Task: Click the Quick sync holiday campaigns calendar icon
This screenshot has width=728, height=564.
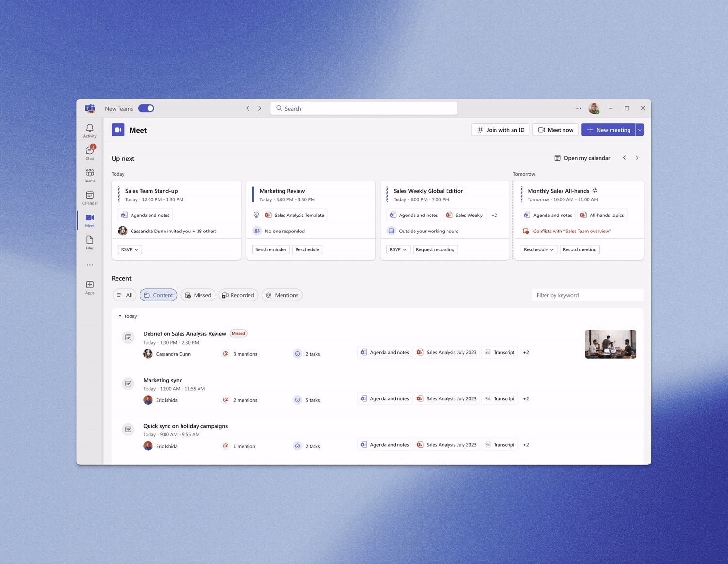Action: point(128,430)
